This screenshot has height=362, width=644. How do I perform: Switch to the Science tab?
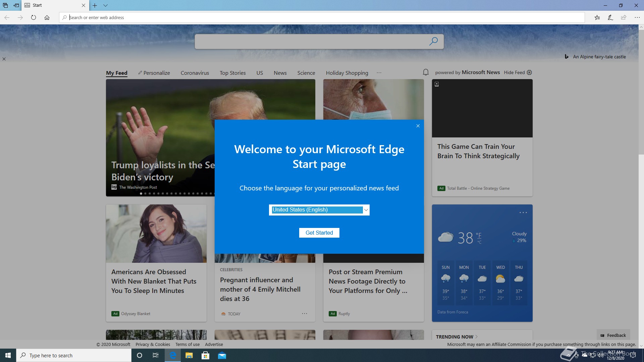[306, 73]
